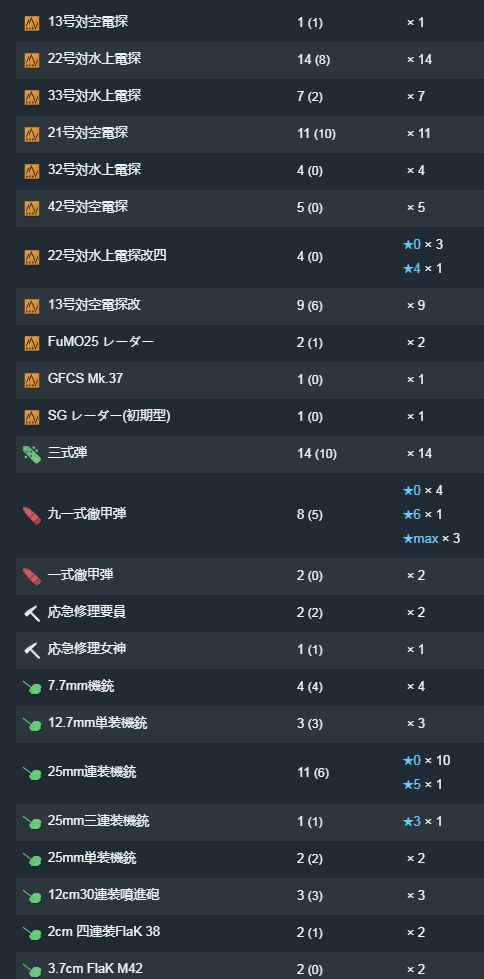Select the 3.7cm FlaK M42 row
Viewport: 484px width, 979px height.
click(250, 965)
